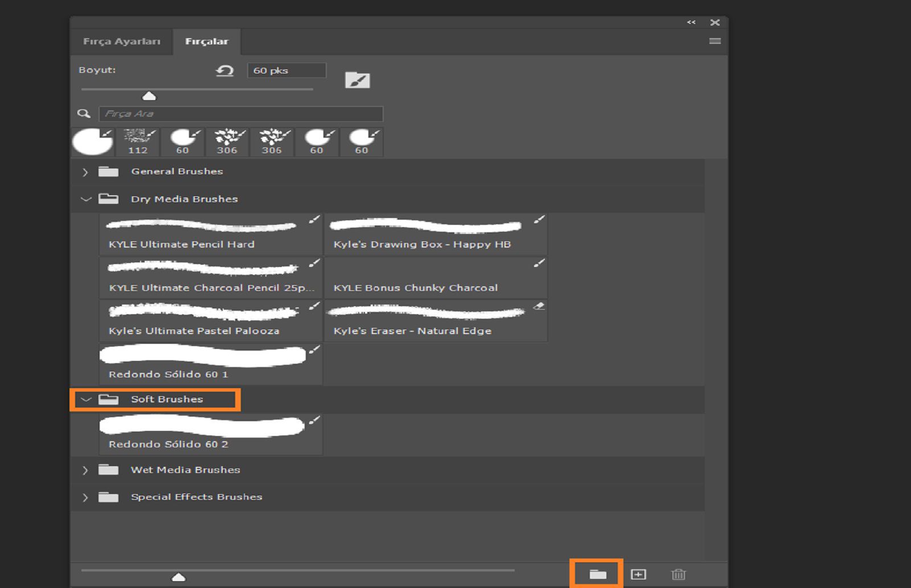Select the Wet Media Brushes folder icon
911x588 pixels.
(x=108, y=470)
